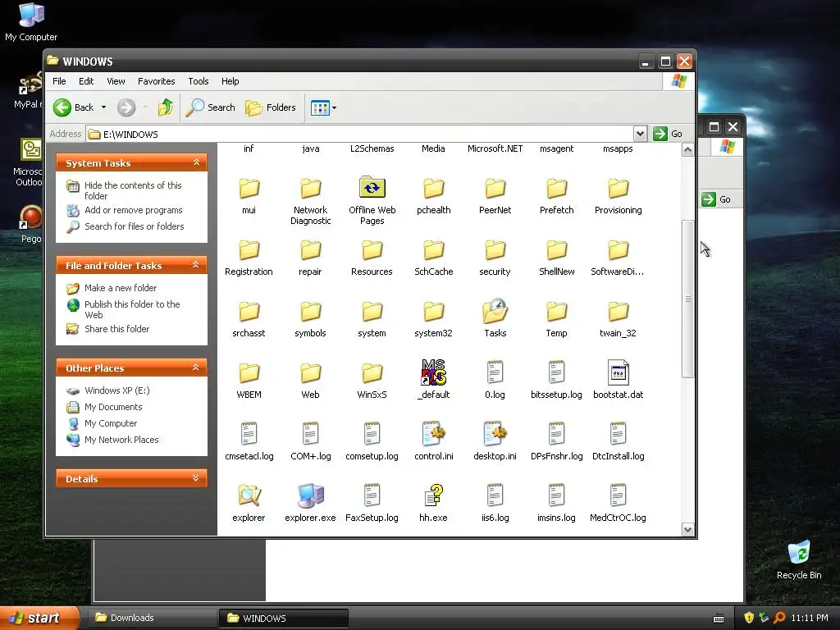Screen dimensions: 840x630
Task: Click the Go button in background window
Action: pos(717,199)
